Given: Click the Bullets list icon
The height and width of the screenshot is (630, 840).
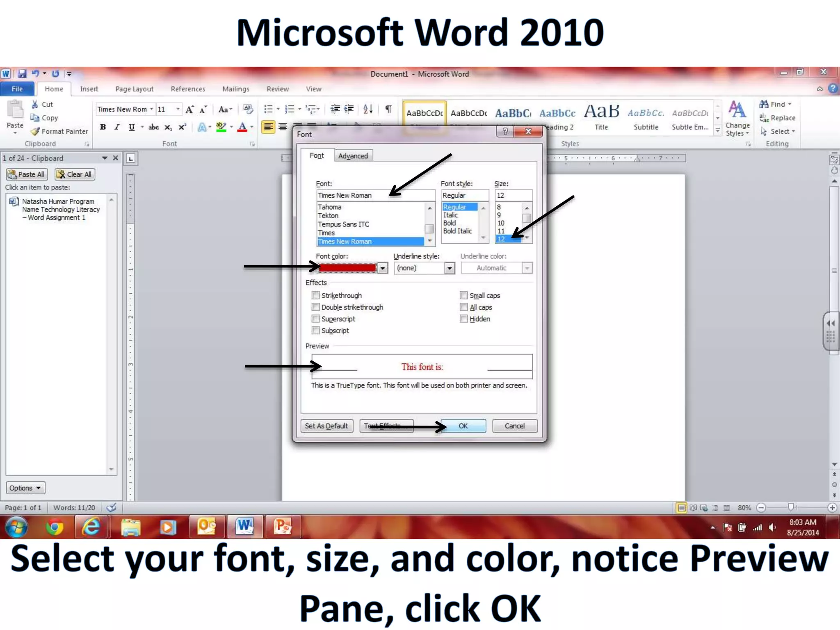Looking at the screenshot, I should coord(268,109).
